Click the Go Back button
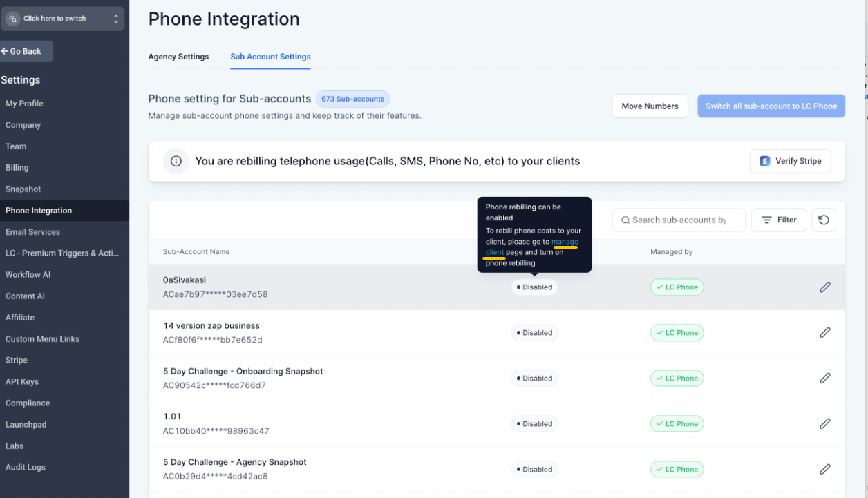The image size is (868, 498). coord(26,51)
